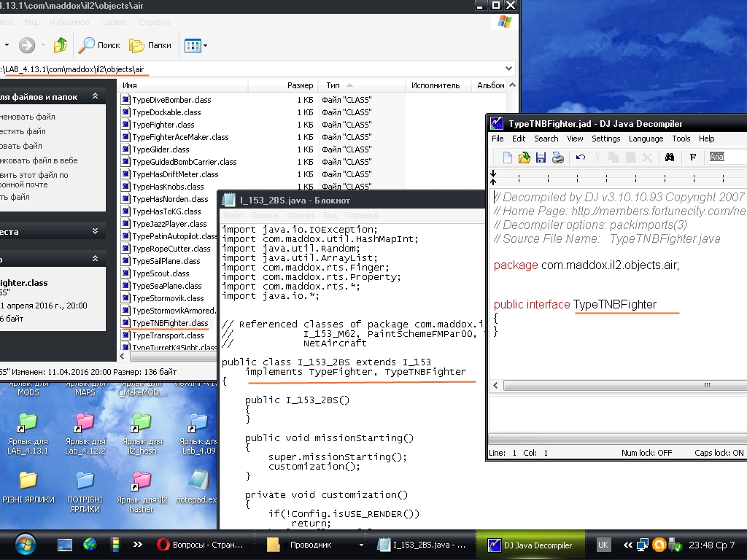
Task: Click the New file icon in DJ Decompiler
Action: [507, 157]
